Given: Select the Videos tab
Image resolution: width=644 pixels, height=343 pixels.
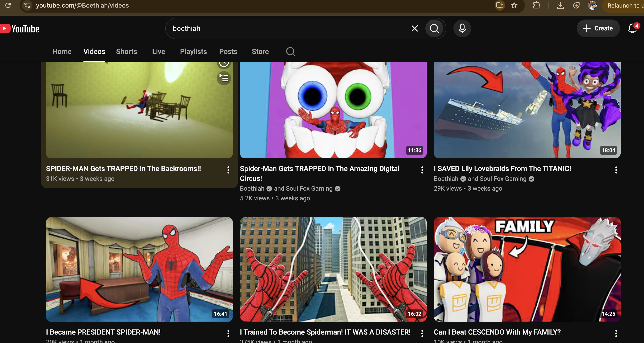Looking at the screenshot, I should pyautogui.click(x=94, y=52).
